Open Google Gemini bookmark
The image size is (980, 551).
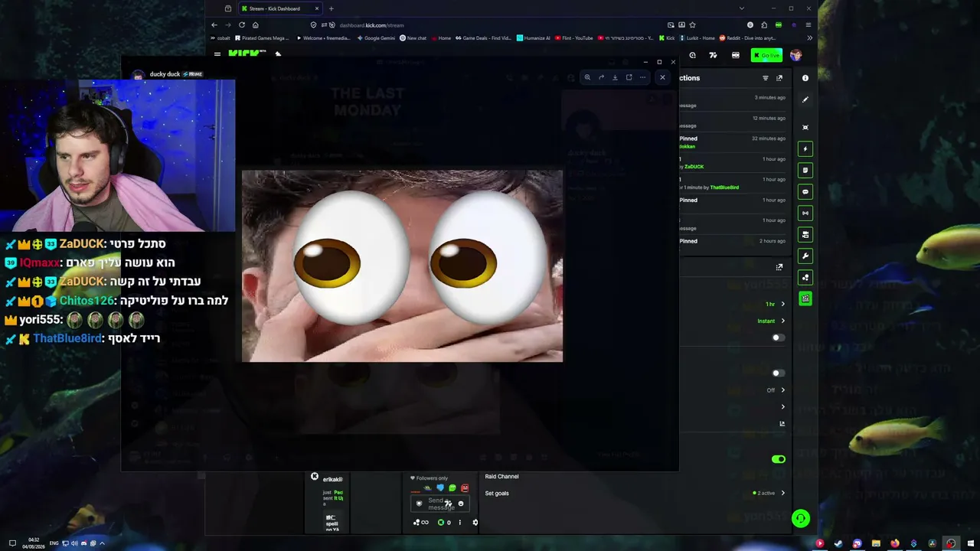376,37
